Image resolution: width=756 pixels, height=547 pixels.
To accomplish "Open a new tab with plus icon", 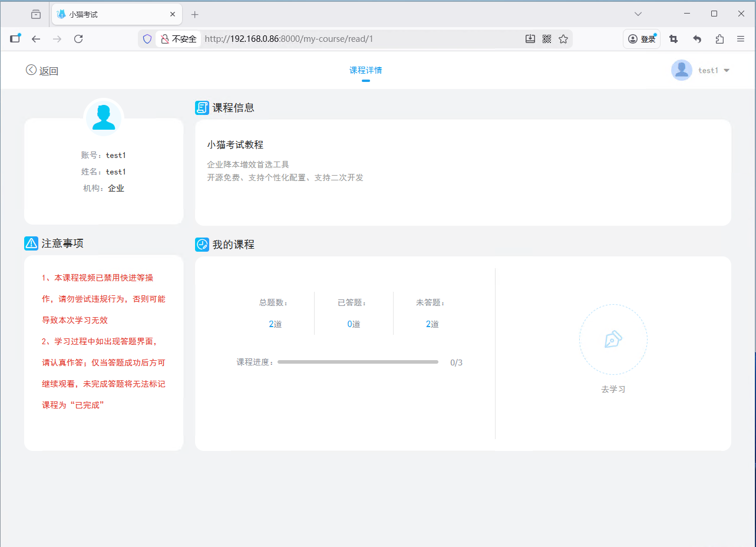I will point(195,14).
